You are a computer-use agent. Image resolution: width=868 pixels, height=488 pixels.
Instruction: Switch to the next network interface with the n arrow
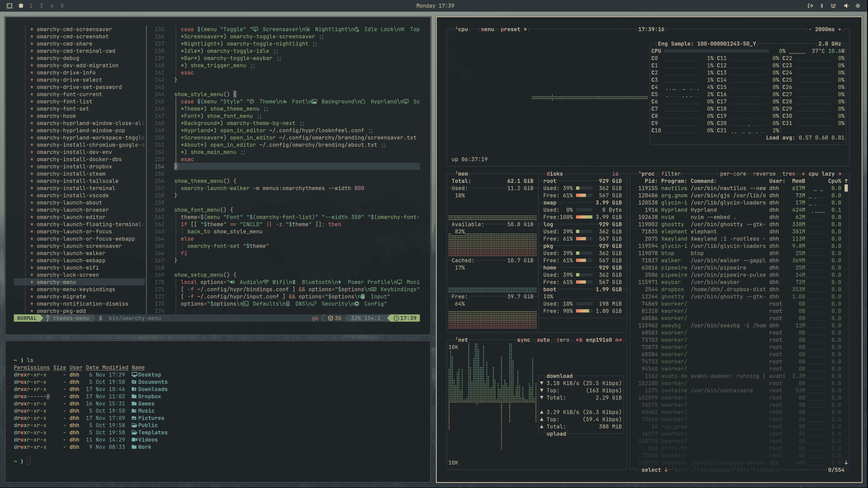click(618, 340)
